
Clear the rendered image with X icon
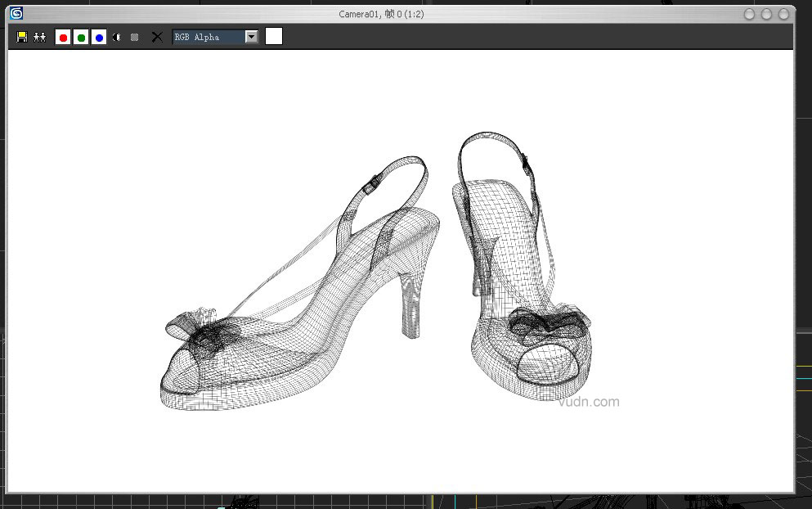pyautogui.click(x=157, y=37)
